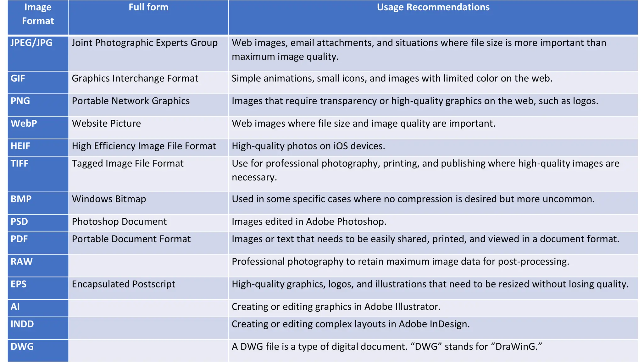This screenshot has width=644, height=362.
Task: Click the DWG format cell
Action: 22,347
